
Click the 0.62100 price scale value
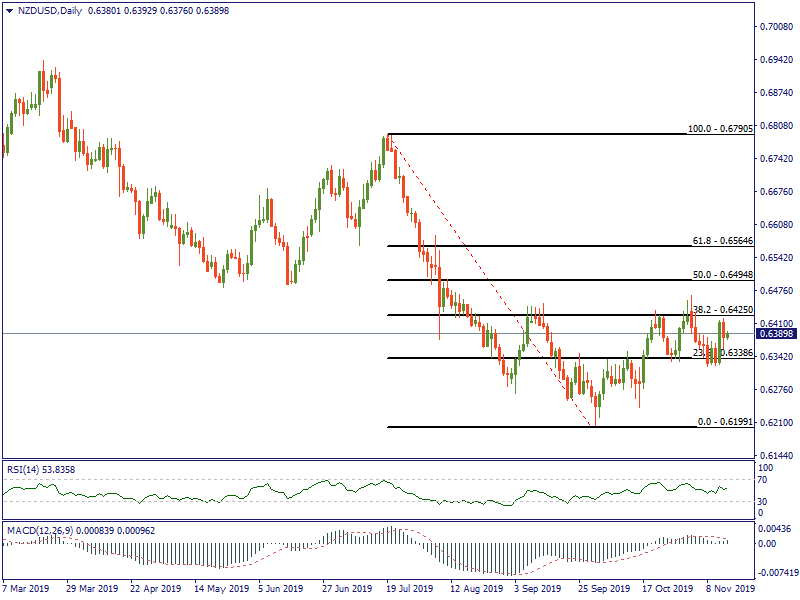(775, 422)
